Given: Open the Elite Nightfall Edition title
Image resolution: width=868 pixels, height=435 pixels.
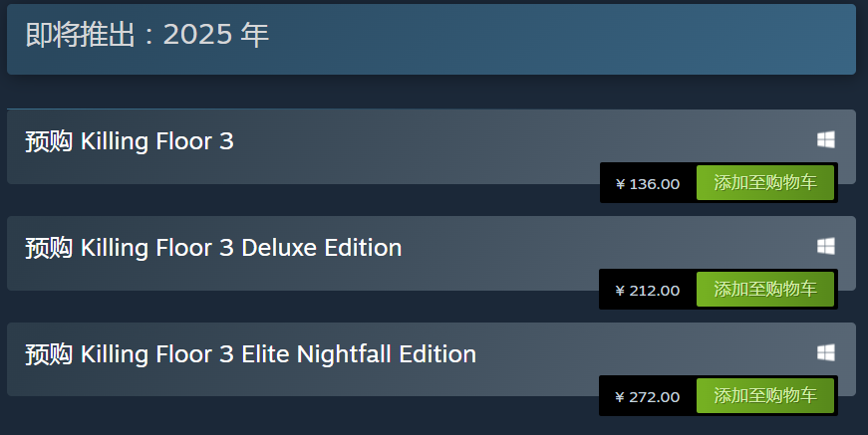Looking at the screenshot, I should pyautogui.click(x=250, y=353).
